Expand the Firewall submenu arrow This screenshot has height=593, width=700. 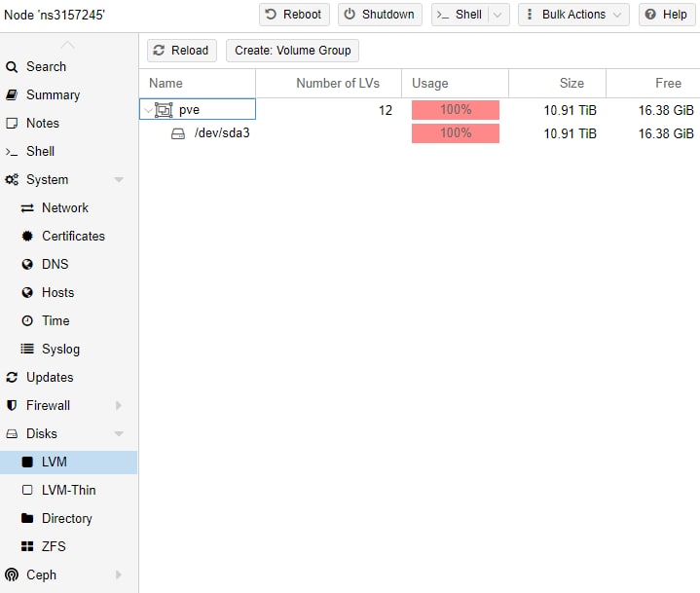click(x=119, y=405)
